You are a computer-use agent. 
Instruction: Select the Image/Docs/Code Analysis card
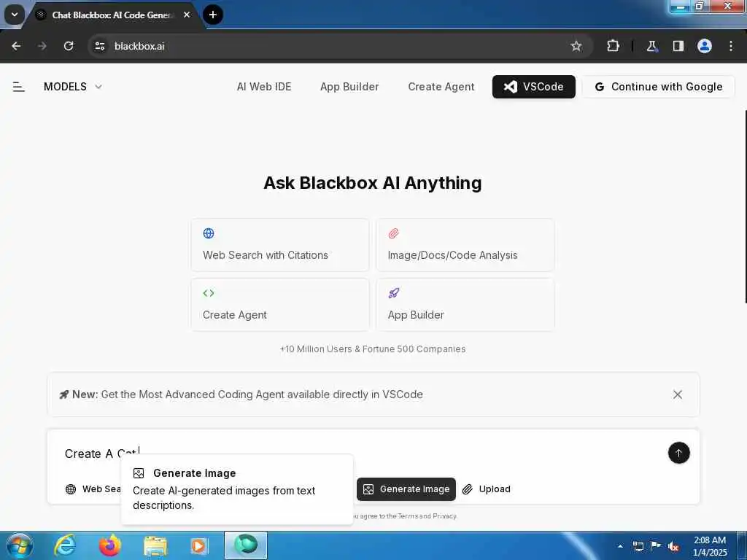coord(465,245)
